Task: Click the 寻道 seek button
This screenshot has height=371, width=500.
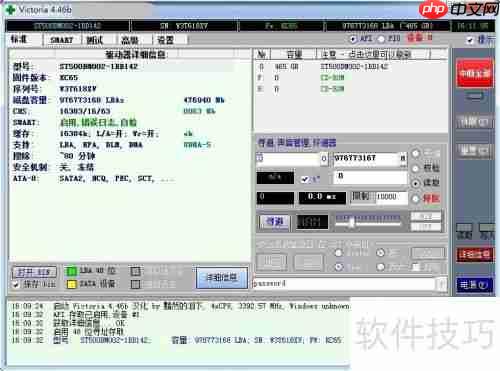Action: pos(274,221)
